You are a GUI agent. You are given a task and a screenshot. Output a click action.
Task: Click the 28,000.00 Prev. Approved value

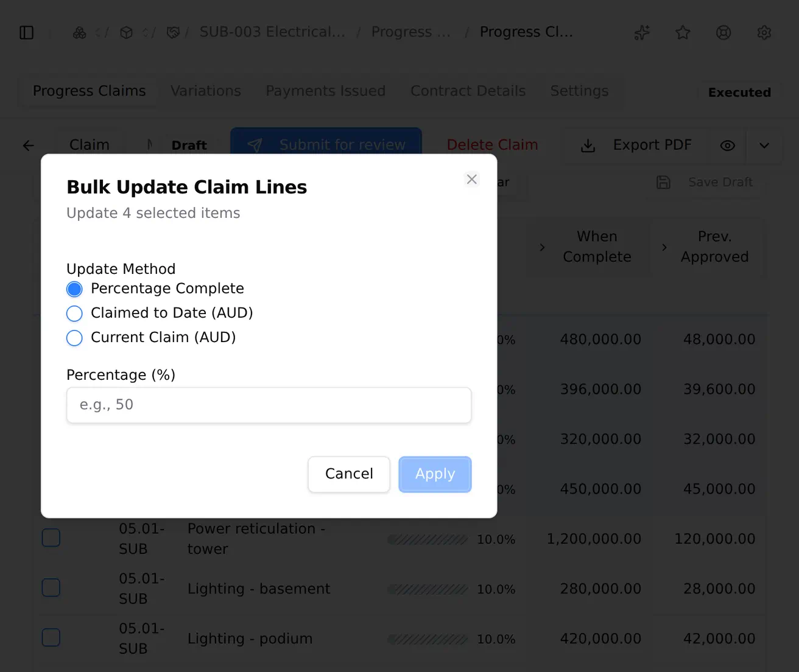pyautogui.click(x=719, y=589)
